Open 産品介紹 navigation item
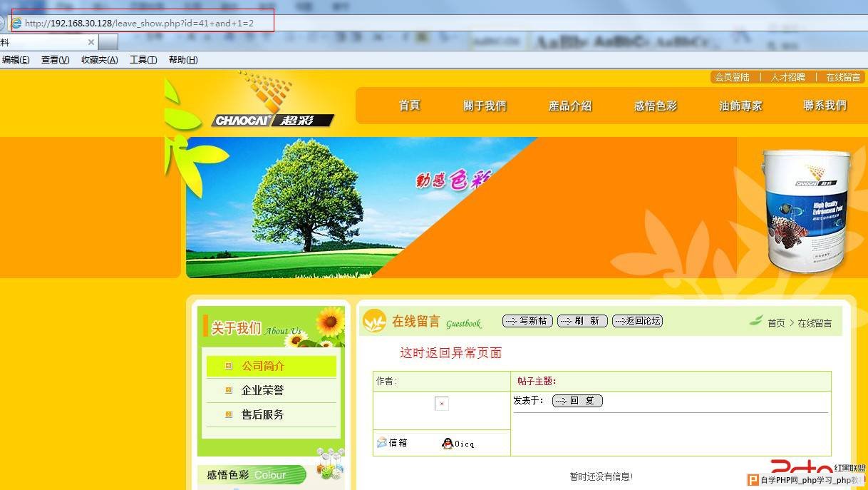Screen dimensions: 868x490 click(570, 106)
